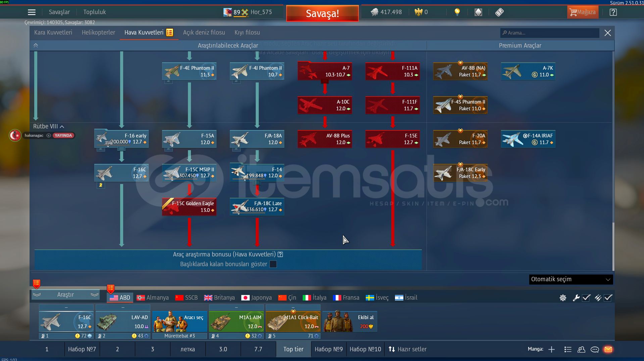
Task: Open Hazır setler preset switcher
Action: [x=407, y=349]
